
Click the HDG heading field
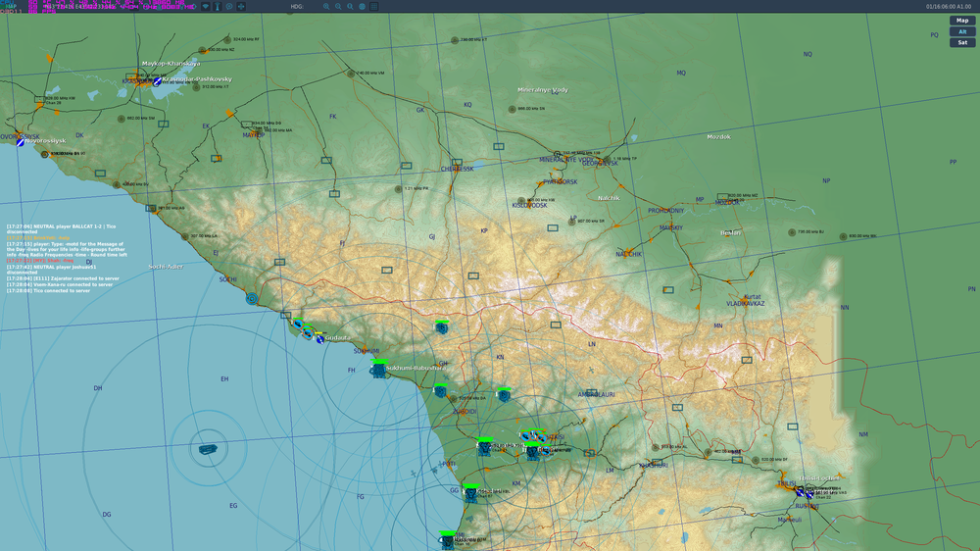tap(298, 6)
